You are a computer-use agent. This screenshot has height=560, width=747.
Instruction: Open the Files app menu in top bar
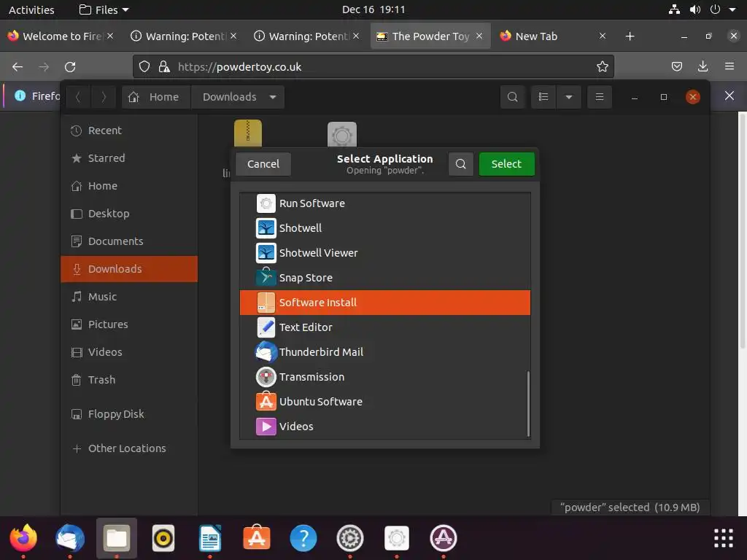[x=104, y=9]
